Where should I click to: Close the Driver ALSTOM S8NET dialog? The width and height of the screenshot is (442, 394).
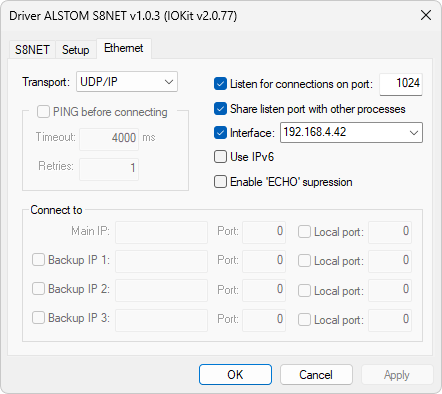tap(426, 15)
